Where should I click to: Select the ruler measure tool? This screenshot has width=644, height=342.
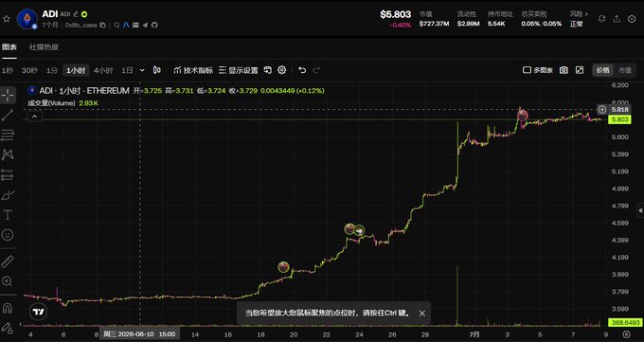[x=8, y=261]
